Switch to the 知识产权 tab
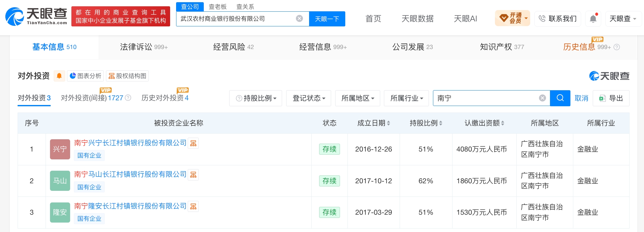The height and width of the screenshot is (232, 644). pos(502,47)
